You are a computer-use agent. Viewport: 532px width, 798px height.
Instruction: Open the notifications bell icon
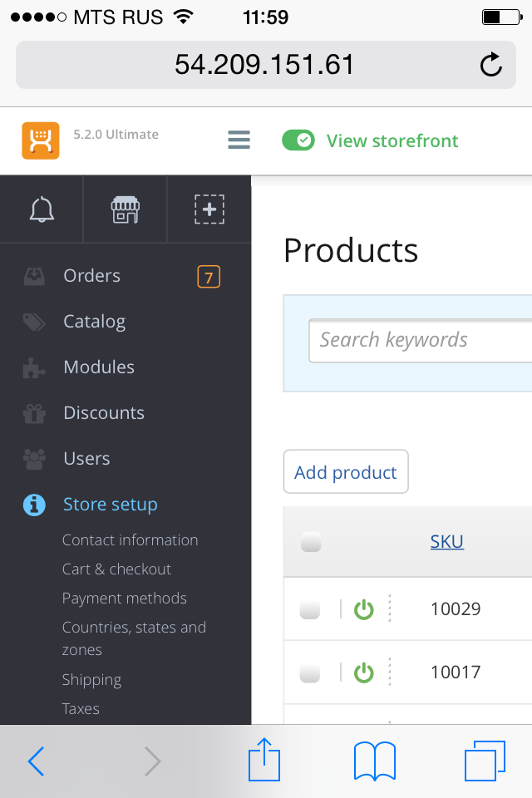tap(42, 209)
